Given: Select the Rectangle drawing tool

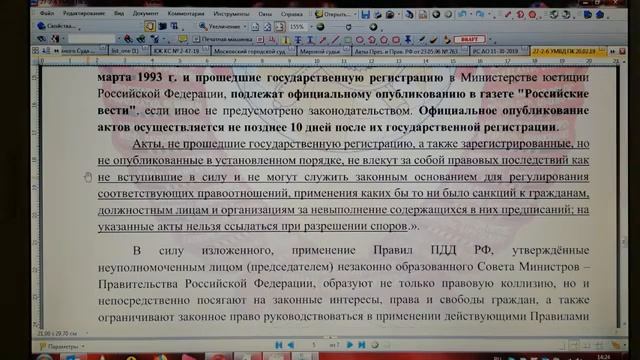Looking at the screenshot, I should 347,40.
